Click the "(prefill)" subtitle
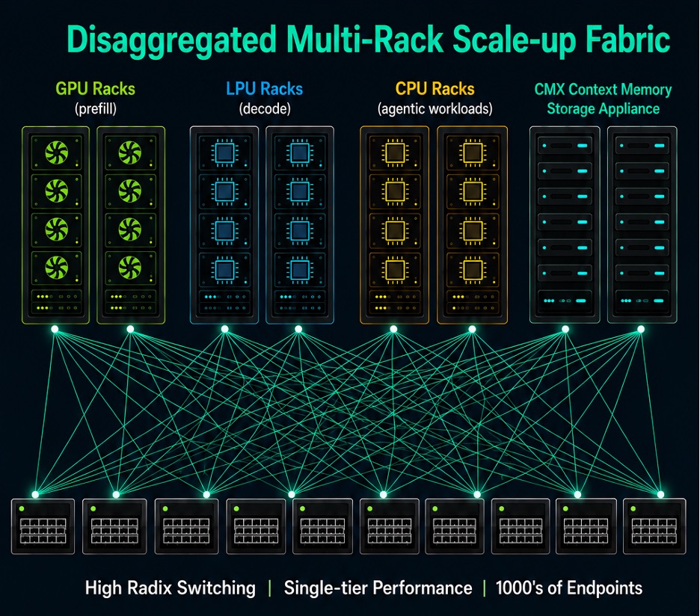The image size is (700, 616). point(96,108)
